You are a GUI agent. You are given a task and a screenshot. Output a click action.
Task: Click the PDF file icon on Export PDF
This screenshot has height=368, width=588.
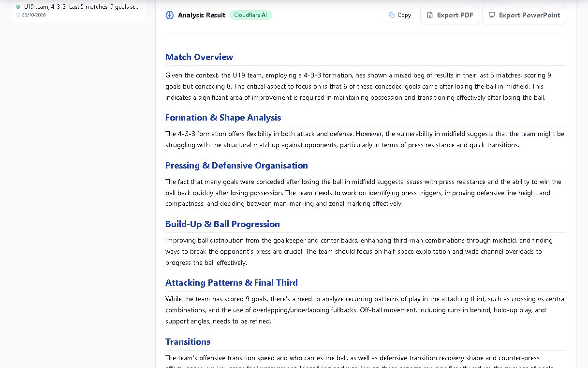(430, 15)
